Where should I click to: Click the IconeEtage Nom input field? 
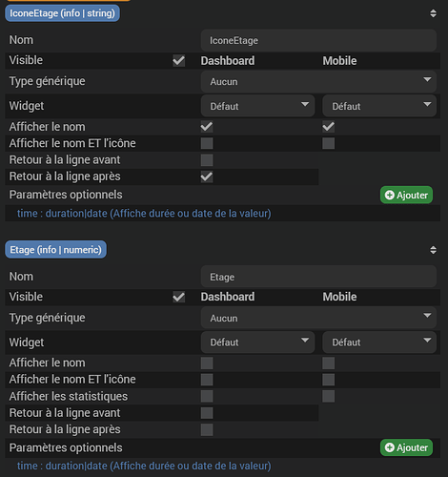pos(318,40)
